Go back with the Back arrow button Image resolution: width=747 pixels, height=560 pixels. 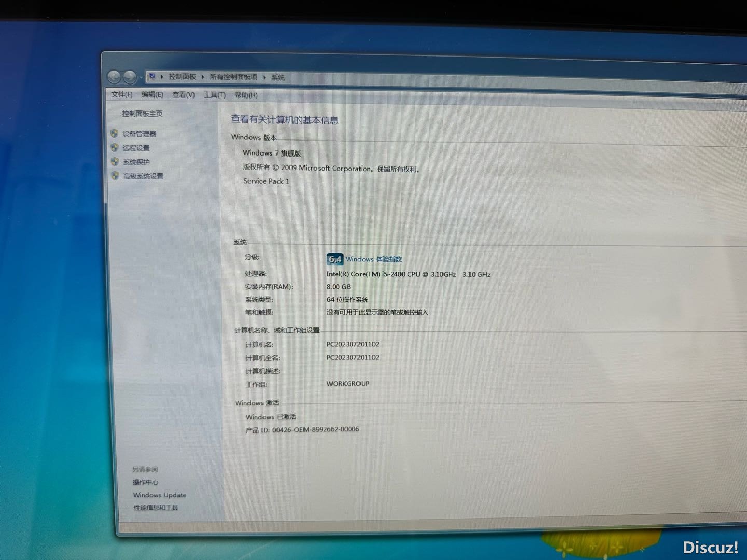[x=115, y=77]
